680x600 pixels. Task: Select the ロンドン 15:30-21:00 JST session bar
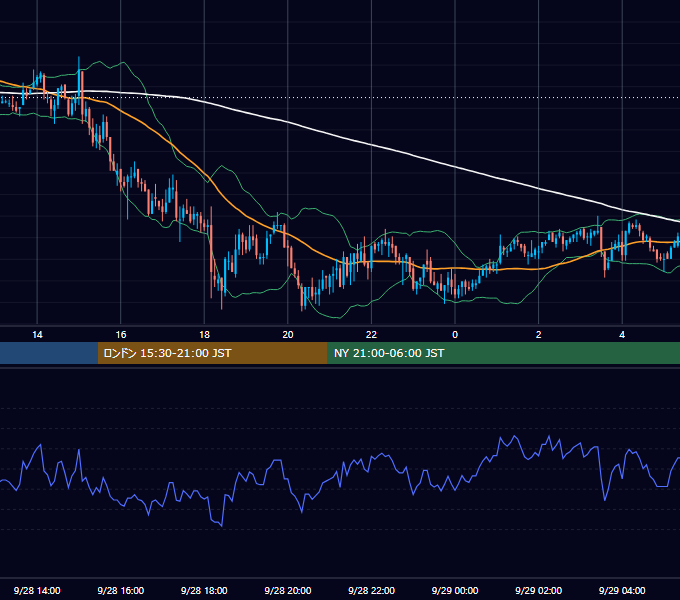[x=212, y=353]
